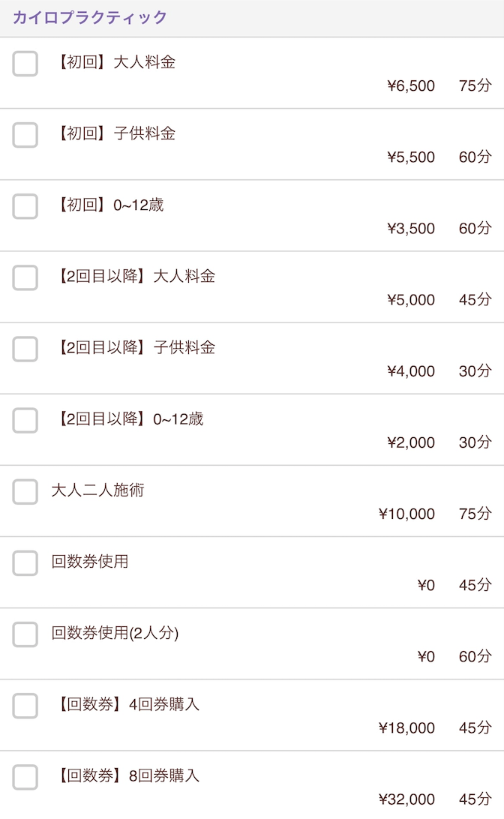Viewport: 504px width, 819px height.
Task: Click the 【2回目以降】子供料金 label text
Action: coord(133,347)
